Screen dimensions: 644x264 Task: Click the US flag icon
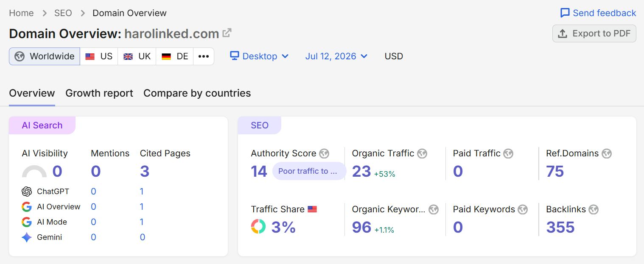(90, 56)
